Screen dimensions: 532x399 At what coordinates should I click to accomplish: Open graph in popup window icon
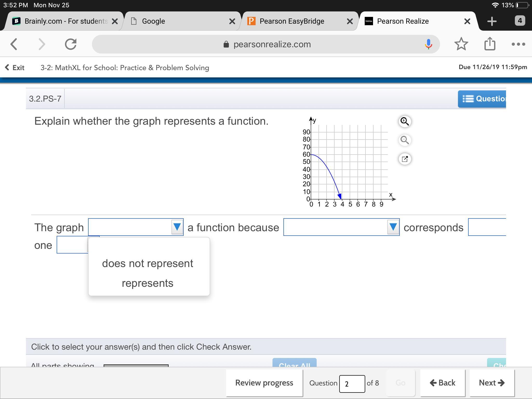tap(404, 159)
